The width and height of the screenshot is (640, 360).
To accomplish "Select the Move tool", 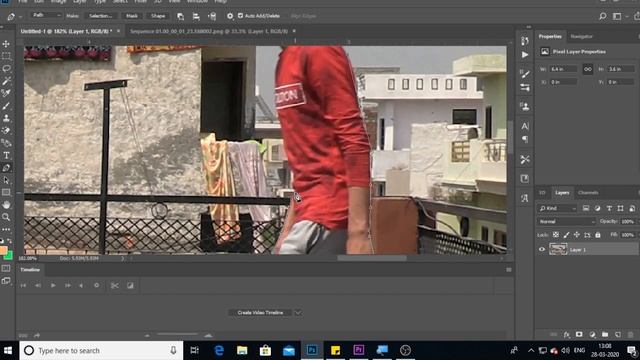I will 6,44.
